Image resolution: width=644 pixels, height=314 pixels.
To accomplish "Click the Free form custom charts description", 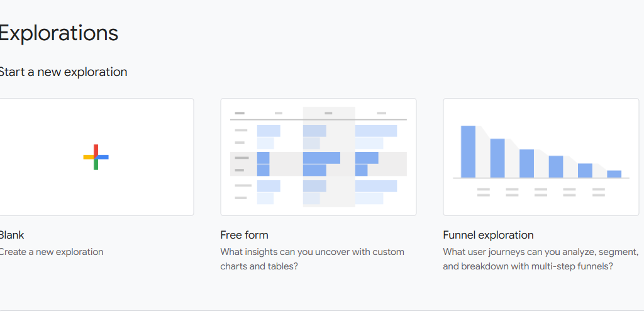I will [x=312, y=259].
